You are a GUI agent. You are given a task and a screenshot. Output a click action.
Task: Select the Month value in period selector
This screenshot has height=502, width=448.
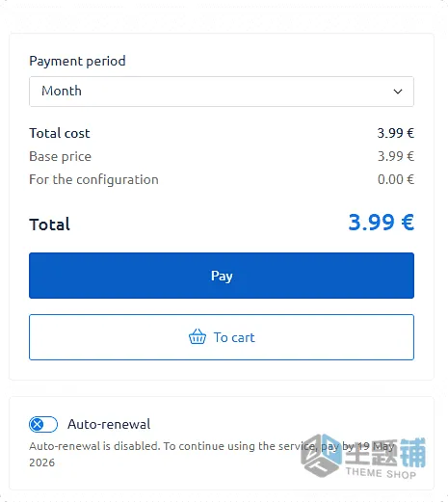pyautogui.click(x=62, y=92)
